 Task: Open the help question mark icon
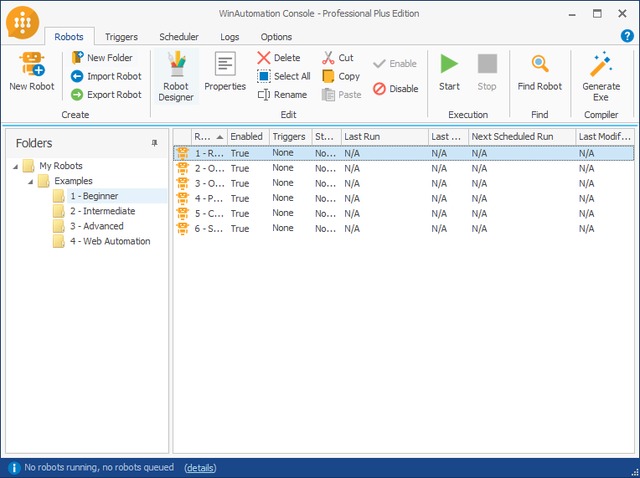pyautogui.click(x=627, y=36)
